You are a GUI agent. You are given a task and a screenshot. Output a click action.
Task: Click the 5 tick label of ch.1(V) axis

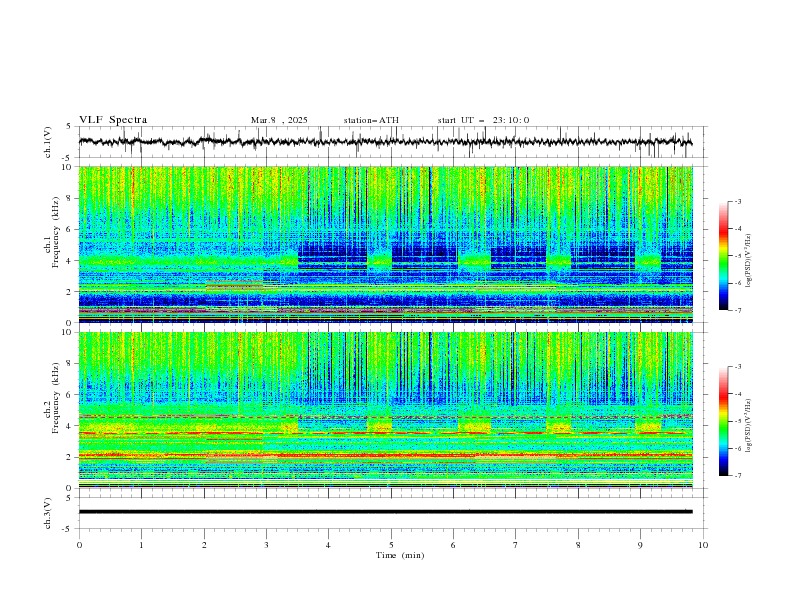click(x=68, y=127)
